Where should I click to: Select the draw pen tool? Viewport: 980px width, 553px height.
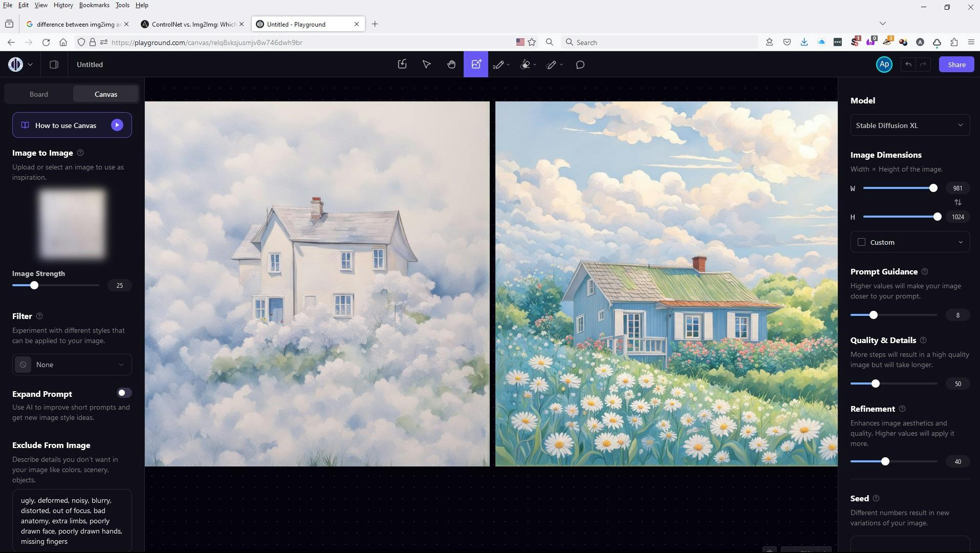click(x=498, y=65)
